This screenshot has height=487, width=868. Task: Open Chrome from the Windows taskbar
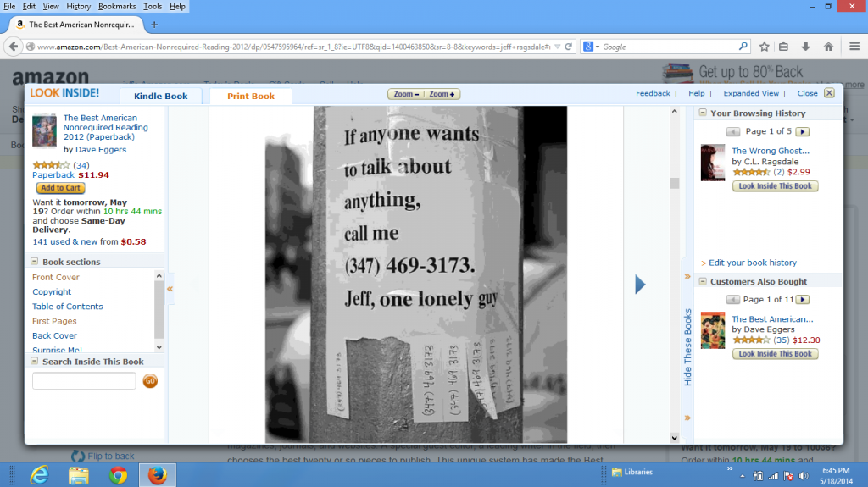pos(118,473)
